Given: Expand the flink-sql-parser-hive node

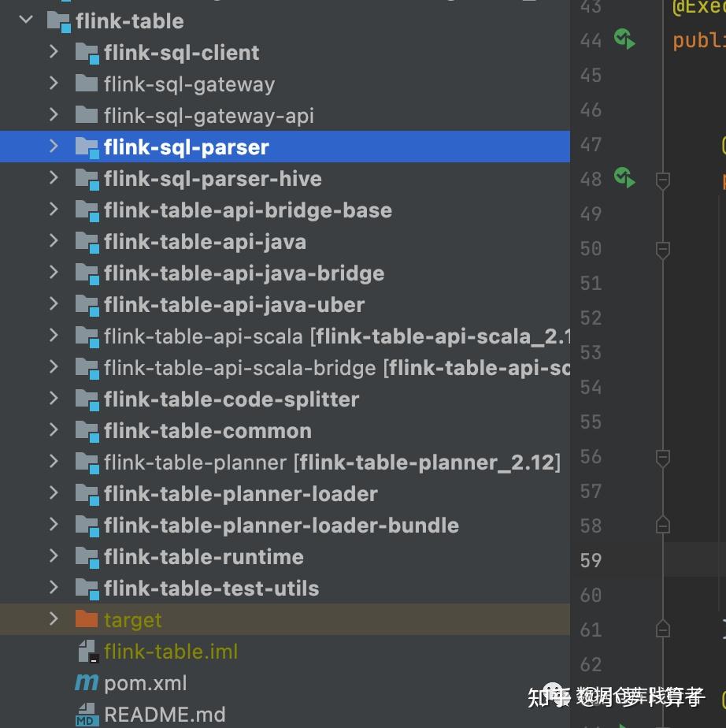Looking at the screenshot, I should [x=54, y=178].
